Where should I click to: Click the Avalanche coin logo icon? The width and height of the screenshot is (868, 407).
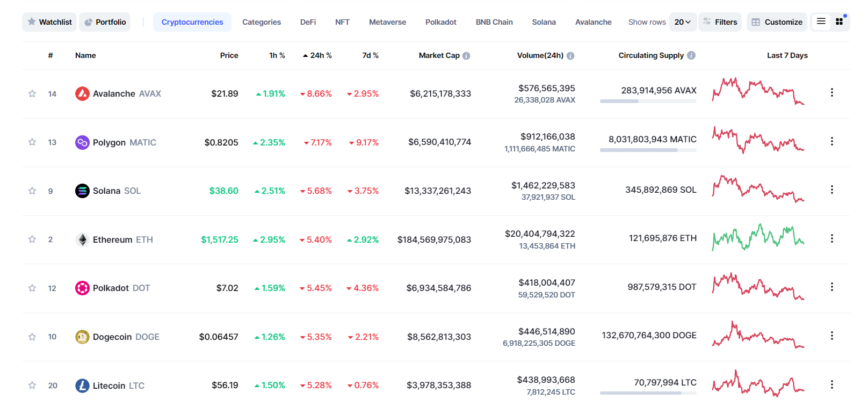[82, 94]
